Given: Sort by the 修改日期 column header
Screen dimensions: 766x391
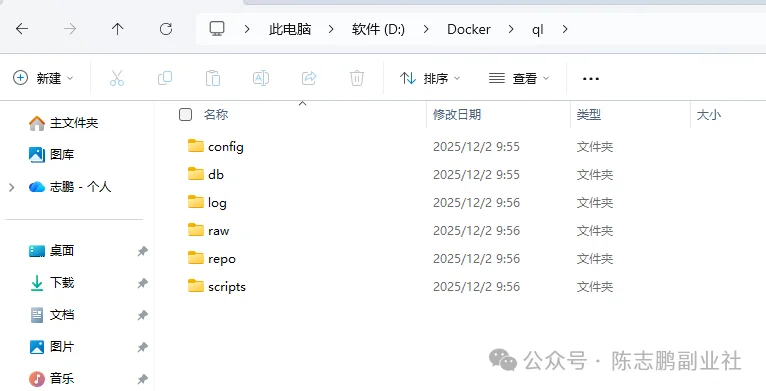Looking at the screenshot, I should tap(457, 114).
